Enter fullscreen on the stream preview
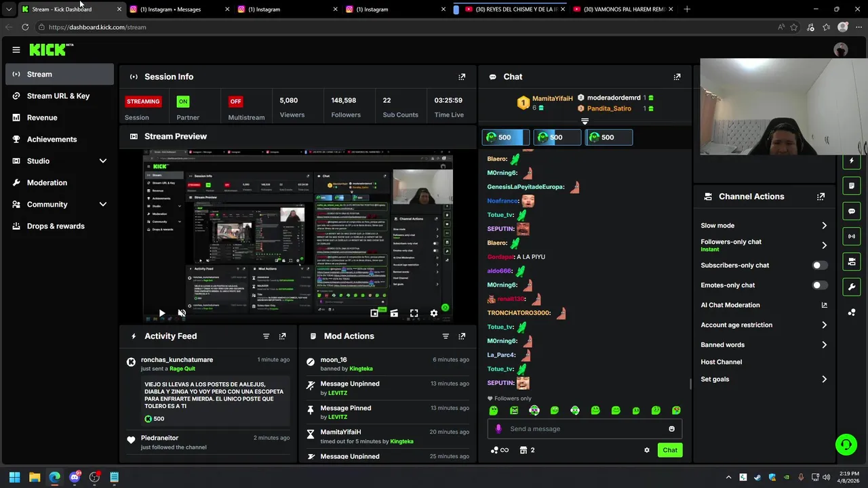 [414, 313]
